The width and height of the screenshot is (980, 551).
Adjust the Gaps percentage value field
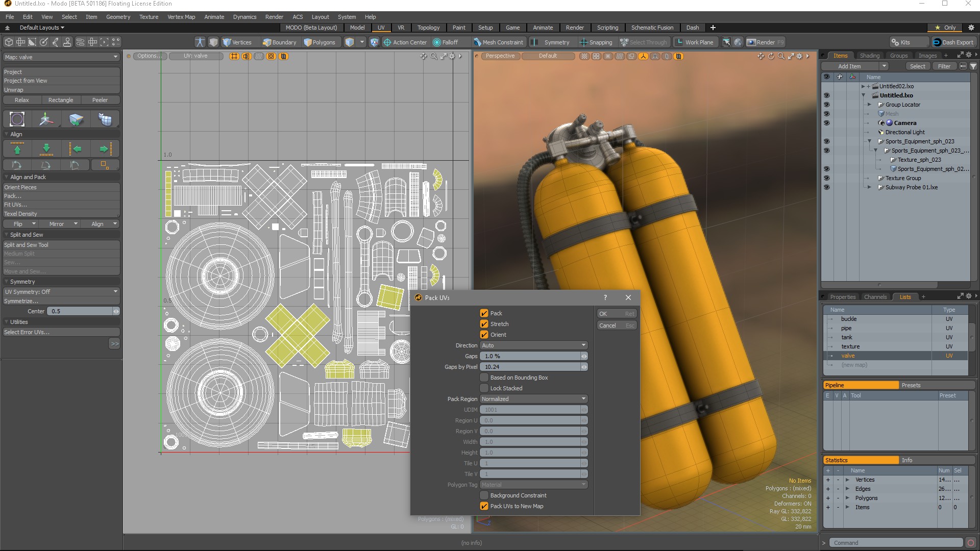coord(531,356)
